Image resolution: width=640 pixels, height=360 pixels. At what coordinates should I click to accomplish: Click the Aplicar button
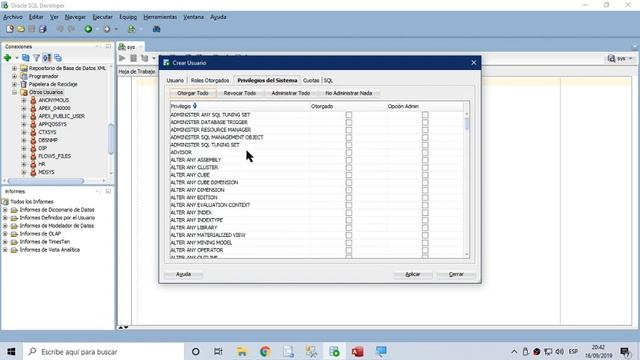pyautogui.click(x=413, y=274)
